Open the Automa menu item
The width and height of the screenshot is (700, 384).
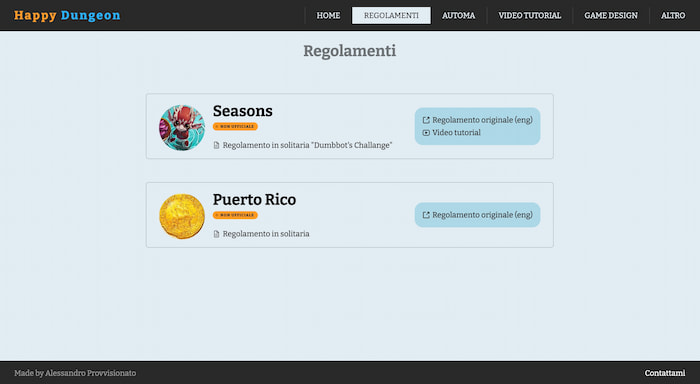pos(458,16)
